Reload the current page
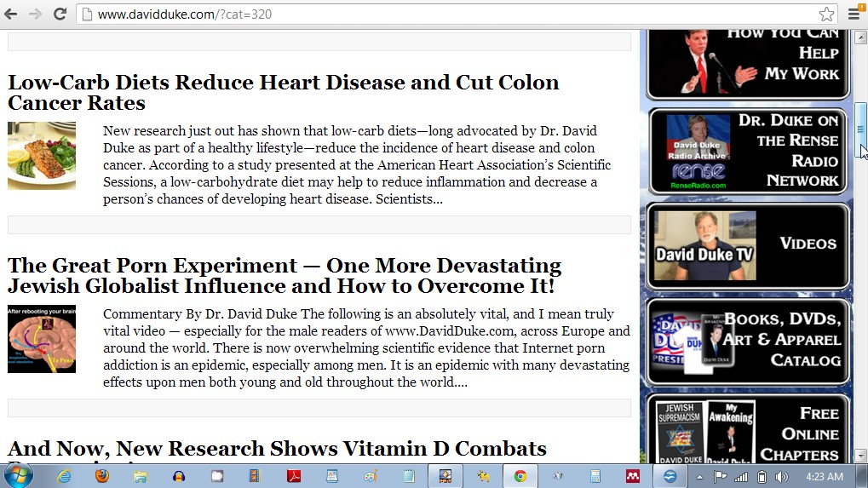 [60, 14]
